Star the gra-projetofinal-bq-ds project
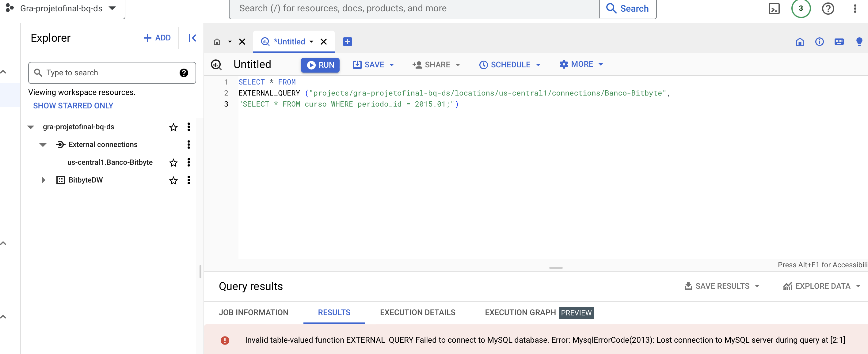This screenshot has height=354, width=868. (x=173, y=127)
